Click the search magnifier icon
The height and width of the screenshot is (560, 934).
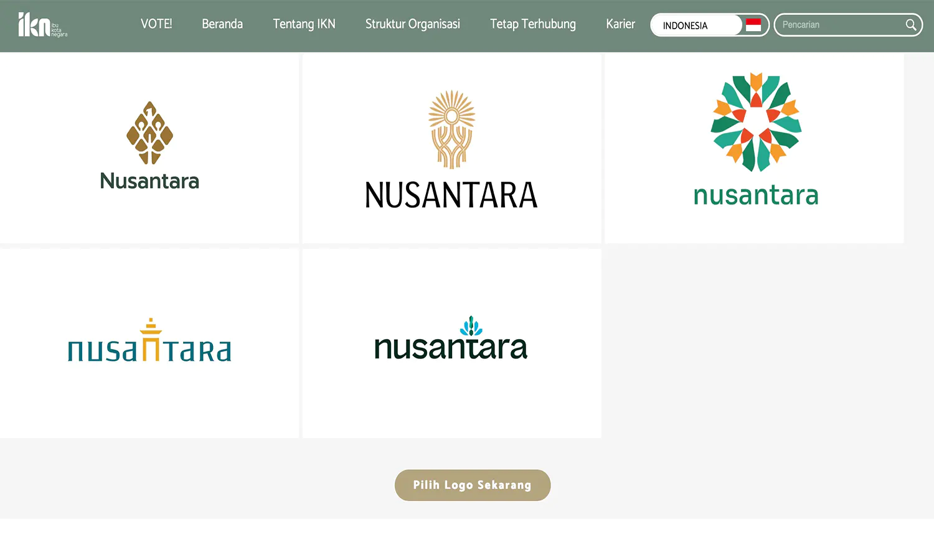click(x=911, y=25)
